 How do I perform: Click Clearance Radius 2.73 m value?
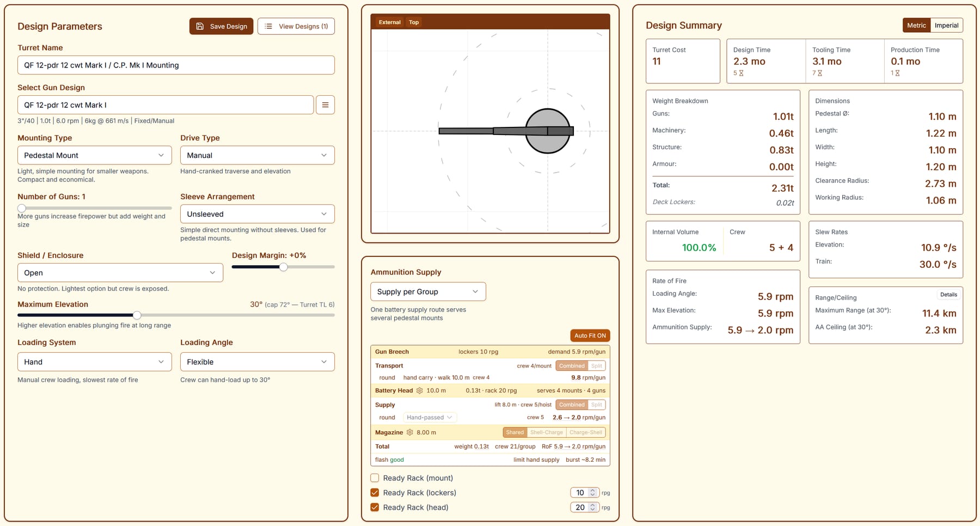(x=940, y=184)
